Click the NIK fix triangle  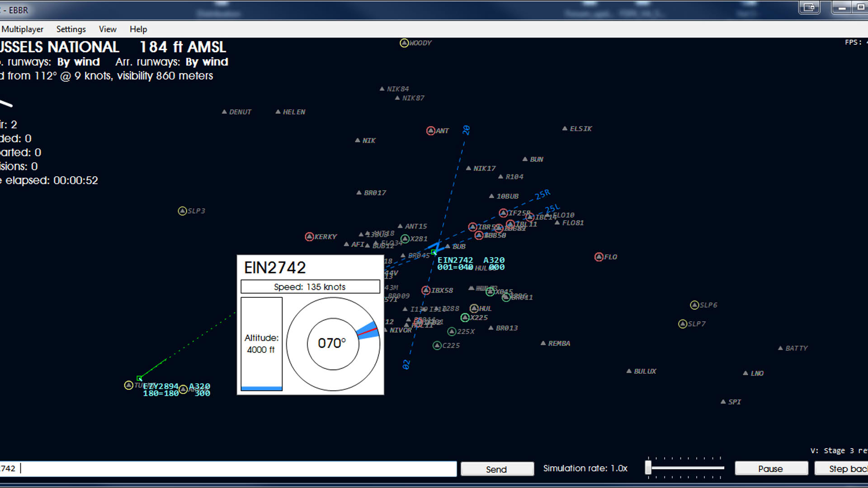pos(358,140)
